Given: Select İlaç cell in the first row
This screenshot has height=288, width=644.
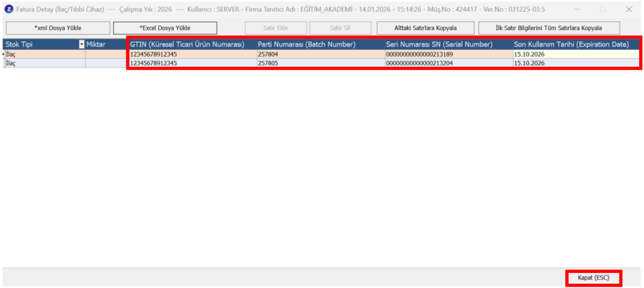Looking at the screenshot, I should pyautogui.click(x=45, y=54).
